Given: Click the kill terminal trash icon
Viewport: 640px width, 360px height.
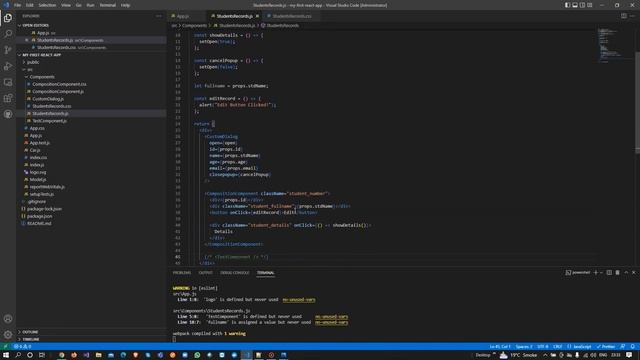Looking at the screenshot, I should 618,272.
